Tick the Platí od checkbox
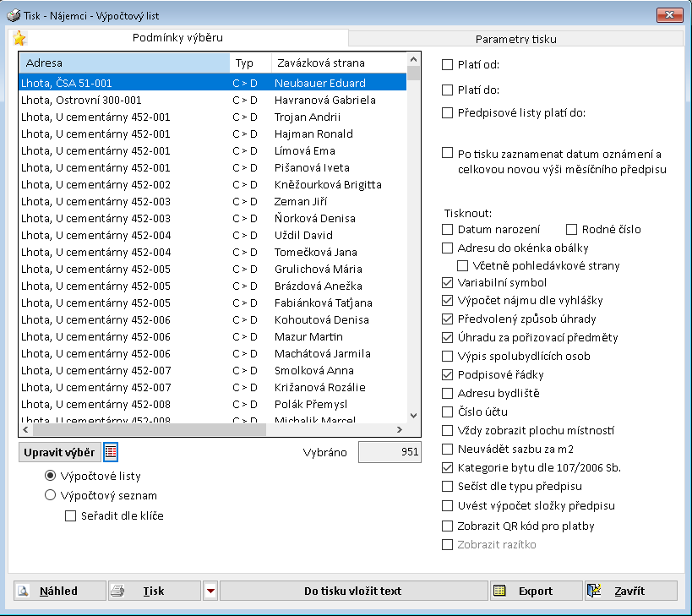This screenshot has width=692, height=616. tap(448, 64)
